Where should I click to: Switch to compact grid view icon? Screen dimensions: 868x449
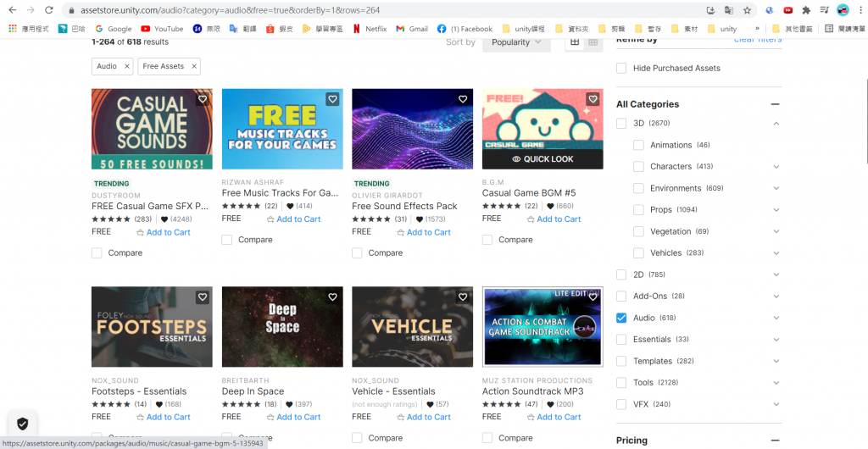click(593, 42)
